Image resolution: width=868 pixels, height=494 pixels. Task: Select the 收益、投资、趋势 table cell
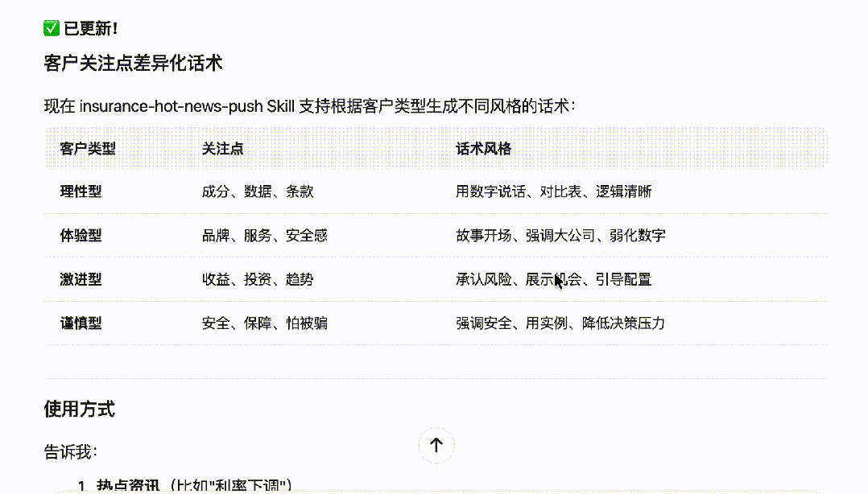tap(258, 279)
